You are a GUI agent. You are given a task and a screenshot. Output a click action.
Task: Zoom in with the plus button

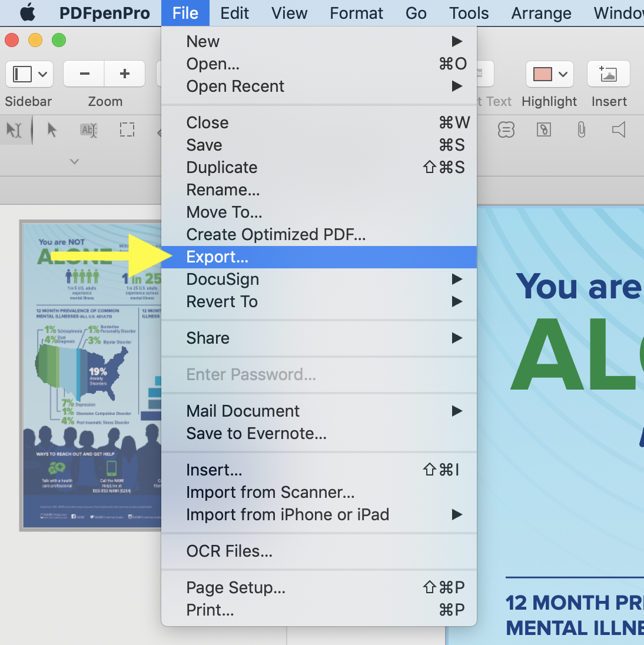coord(125,74)
